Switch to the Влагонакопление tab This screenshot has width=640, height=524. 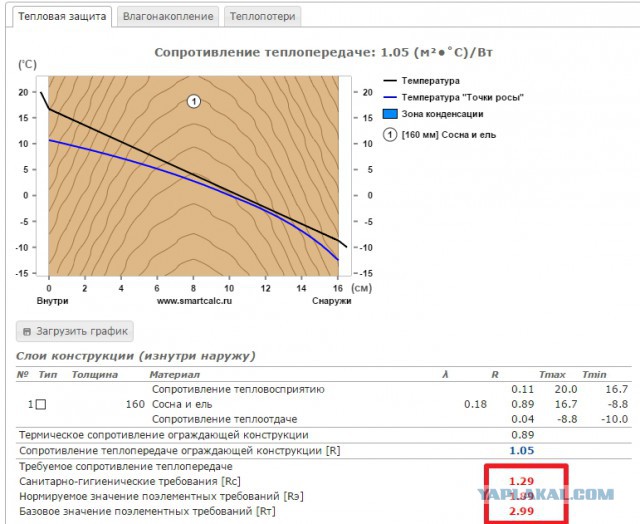coord(167,17)
